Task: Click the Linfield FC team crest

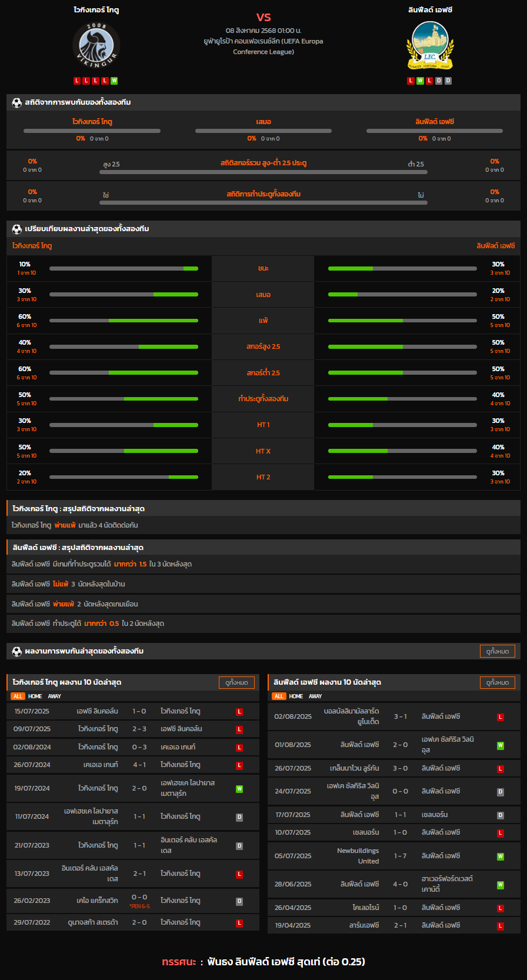Action: [x=431, y=45]
